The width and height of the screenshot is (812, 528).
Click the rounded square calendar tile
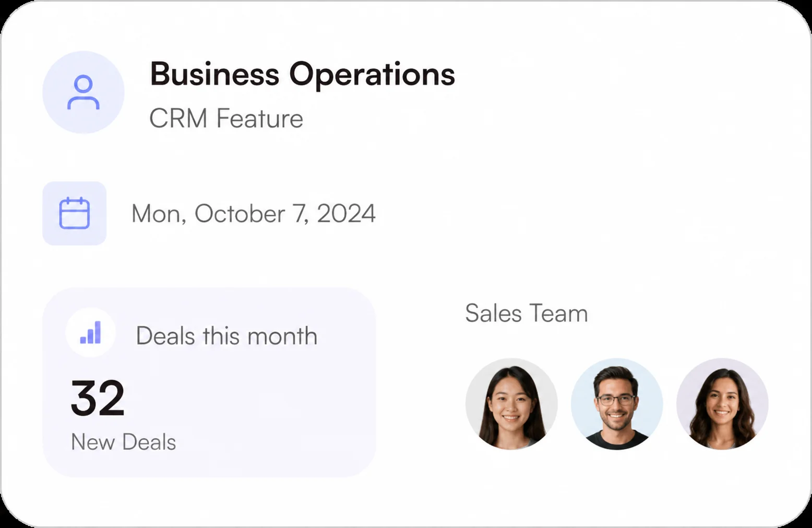(75, 213)
